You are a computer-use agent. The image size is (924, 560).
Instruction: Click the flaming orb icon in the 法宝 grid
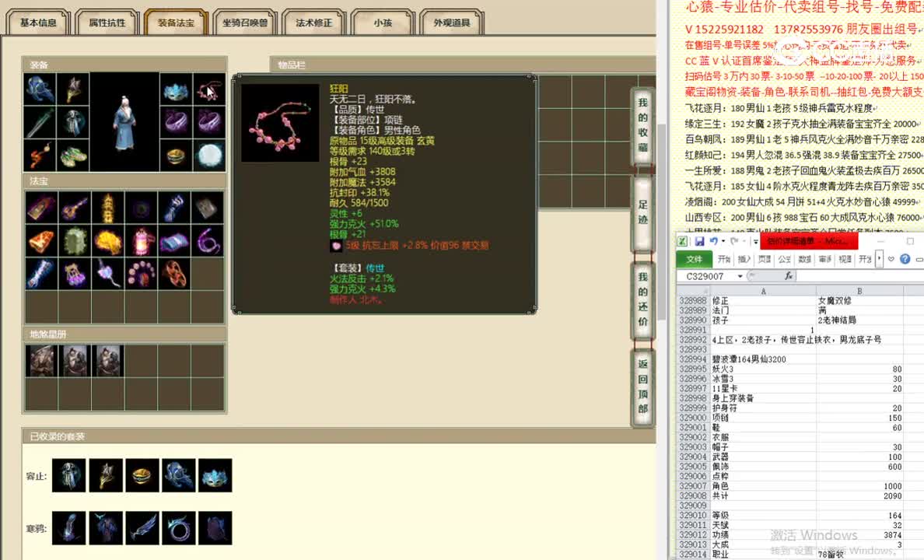point(107,239)
